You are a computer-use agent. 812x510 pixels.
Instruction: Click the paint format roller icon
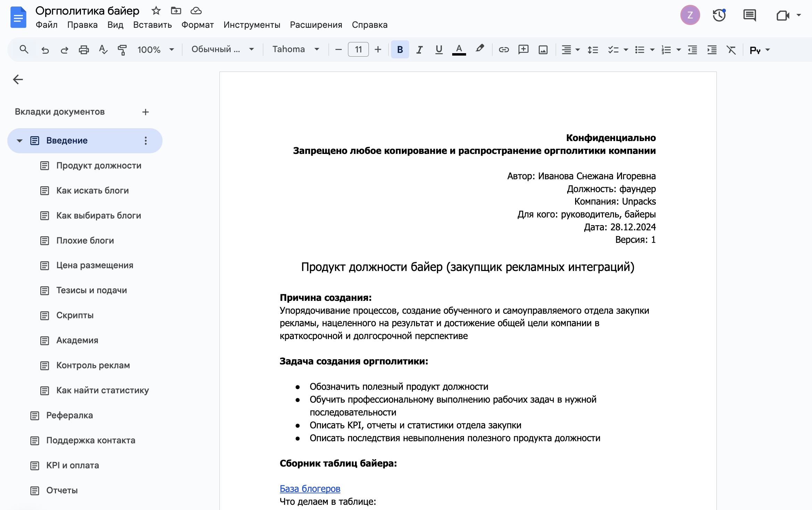click(x=122, y=50)
